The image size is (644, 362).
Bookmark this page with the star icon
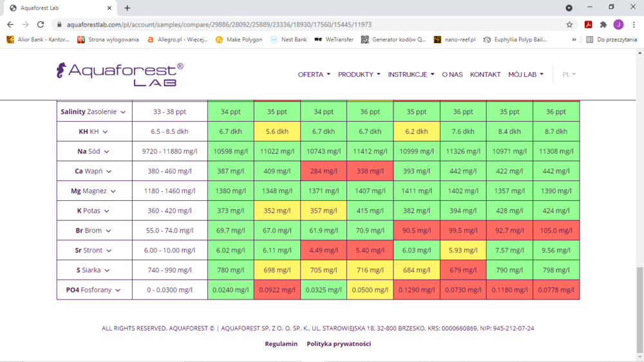(x=569, y=24)
